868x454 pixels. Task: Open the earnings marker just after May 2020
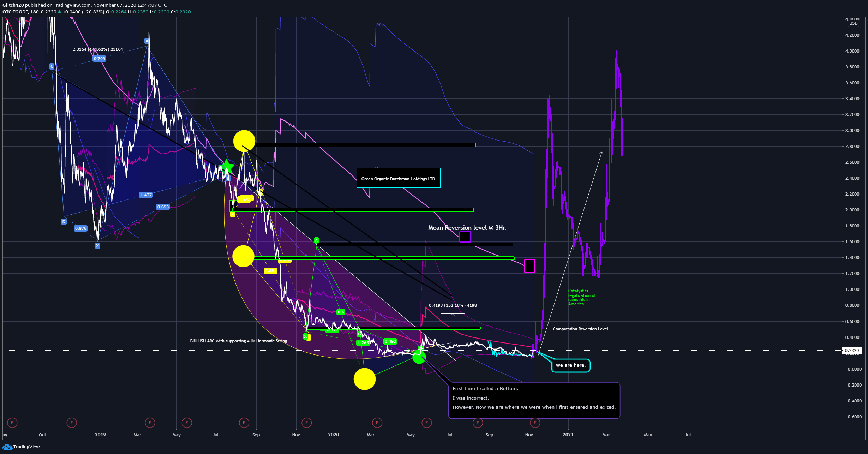coord(426,422)
